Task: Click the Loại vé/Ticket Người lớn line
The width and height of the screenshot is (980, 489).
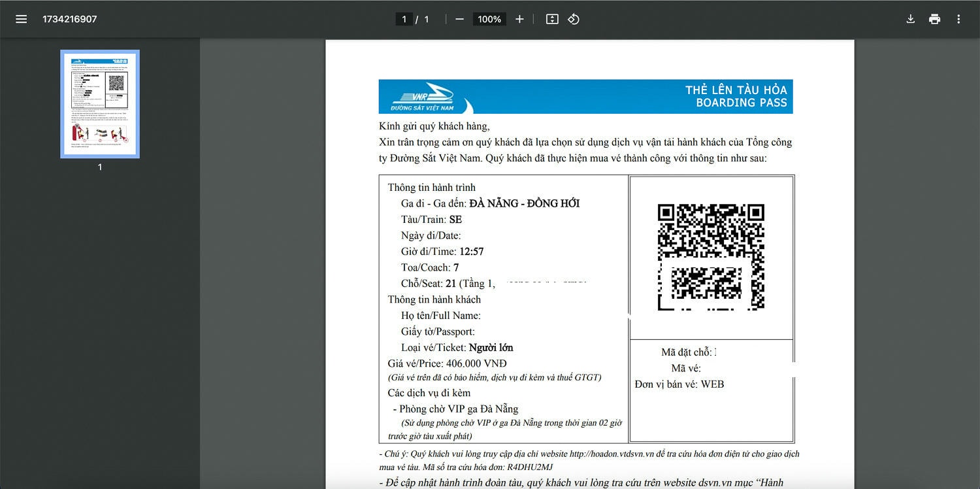Action: pos(457,347)
